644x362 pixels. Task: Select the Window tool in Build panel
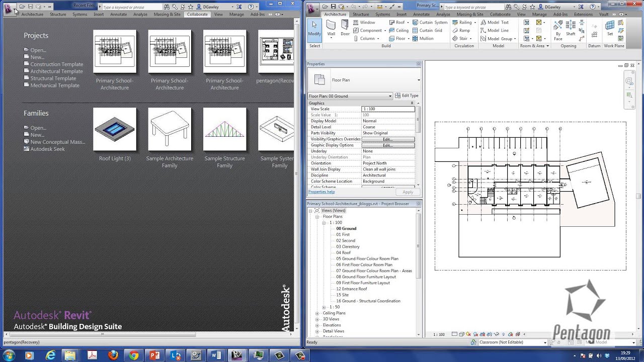coord(364,23)
